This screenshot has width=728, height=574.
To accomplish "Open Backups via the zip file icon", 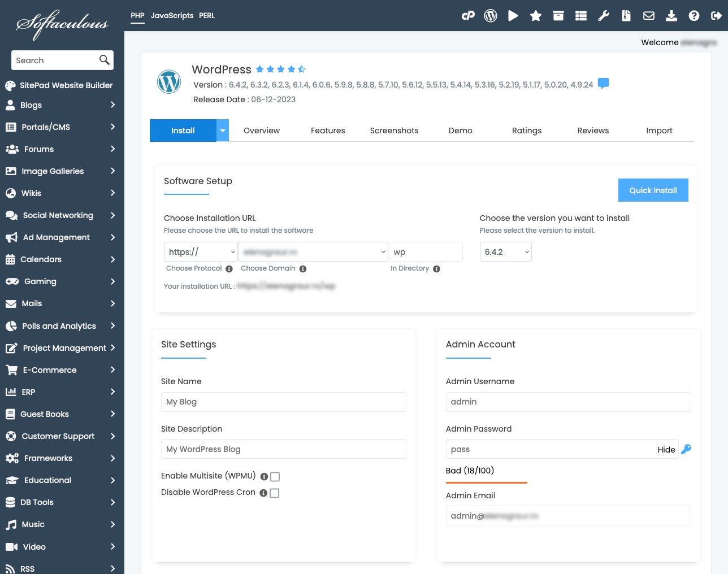I will (x=626, y=16).
